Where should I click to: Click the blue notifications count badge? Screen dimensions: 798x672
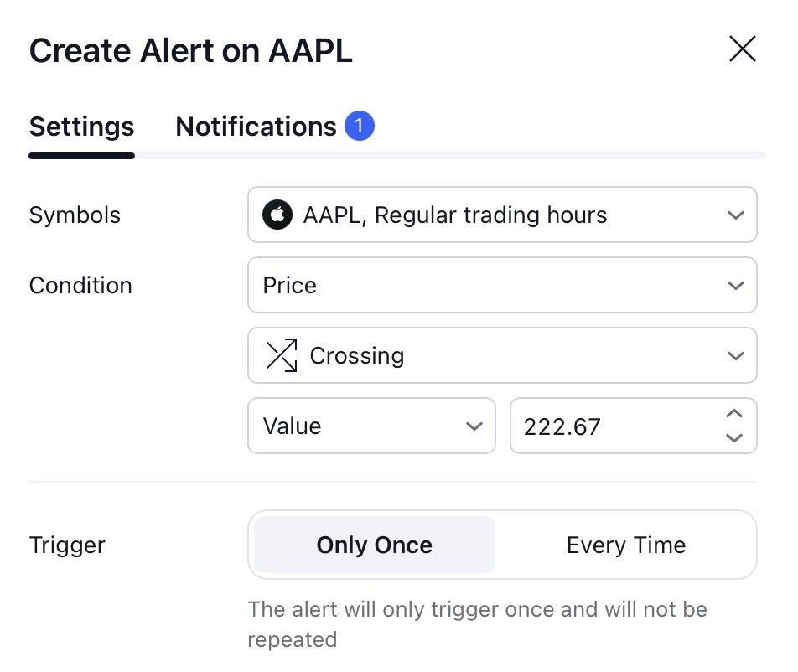click(x=360, y=125)
